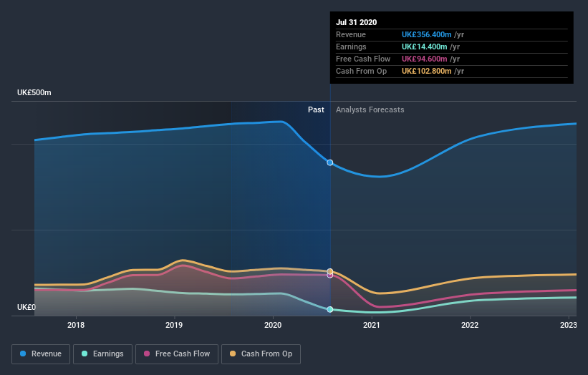Click the Analysts Forecasts label
This screenshot has height=375, width=588.
[370, 109]
